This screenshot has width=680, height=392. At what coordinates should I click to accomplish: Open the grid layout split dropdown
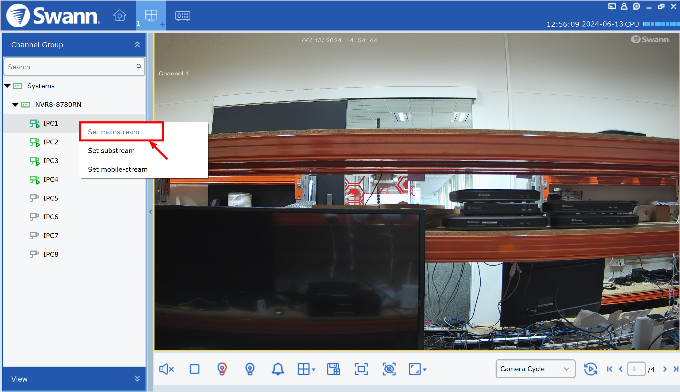(306, 369)
